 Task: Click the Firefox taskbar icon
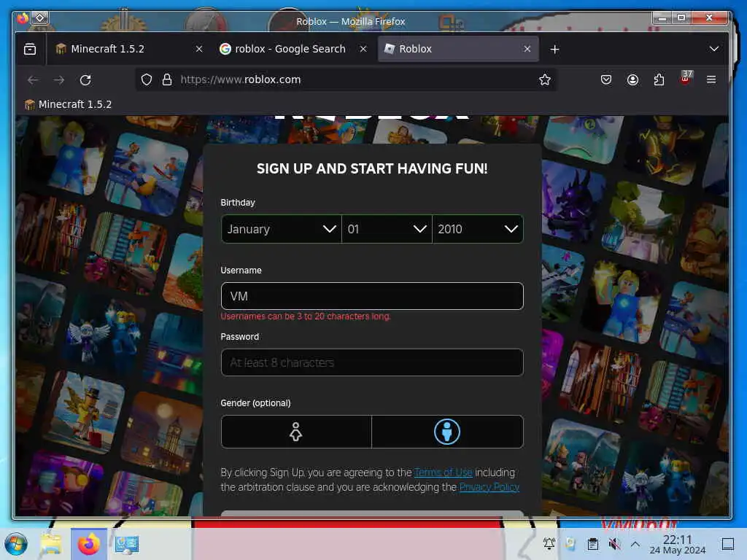tap(89, 544)
